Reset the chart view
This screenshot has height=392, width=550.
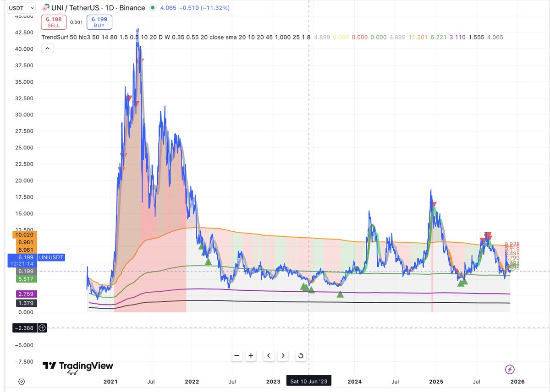tap(301, 355)
